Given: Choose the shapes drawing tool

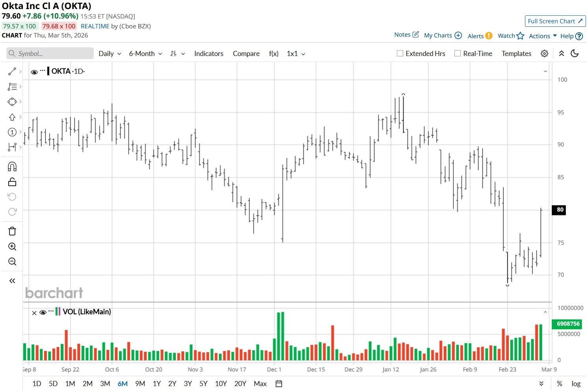Looking at the screenshot, I should (x=12, y=102).
